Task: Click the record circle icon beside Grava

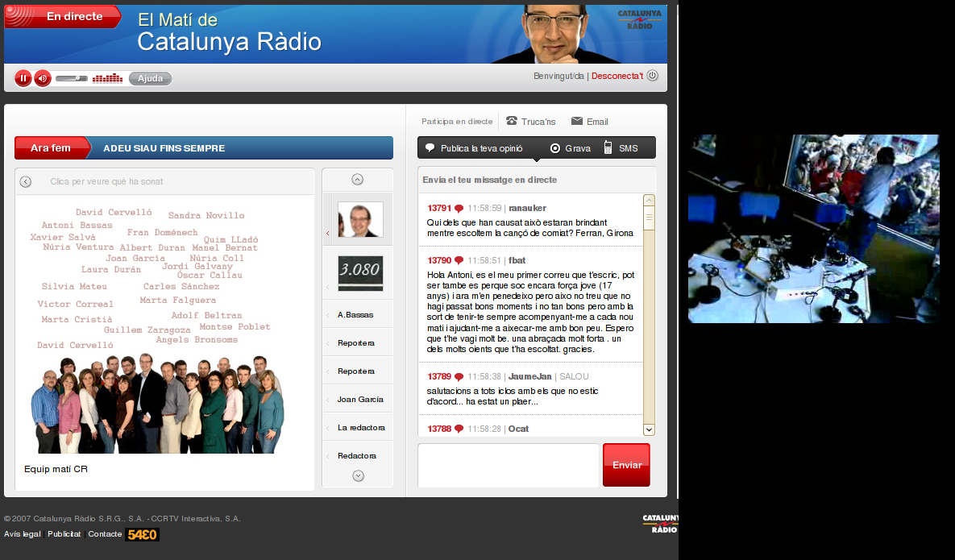Action: tap(554, 148)
